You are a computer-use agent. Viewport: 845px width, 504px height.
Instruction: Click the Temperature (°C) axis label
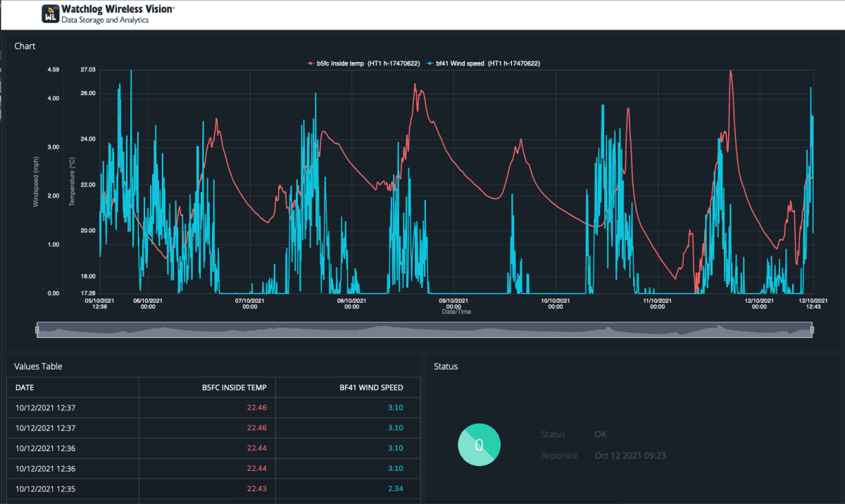pos(72,182)
